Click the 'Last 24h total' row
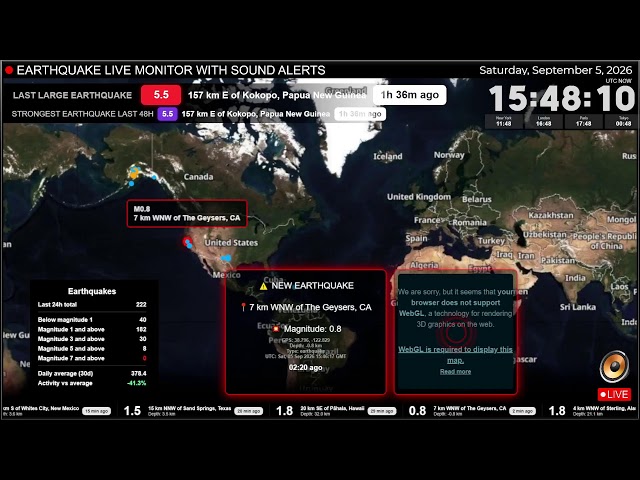Image resolution: width=640 pixels, height=480 pixels. tap(92, 304)
